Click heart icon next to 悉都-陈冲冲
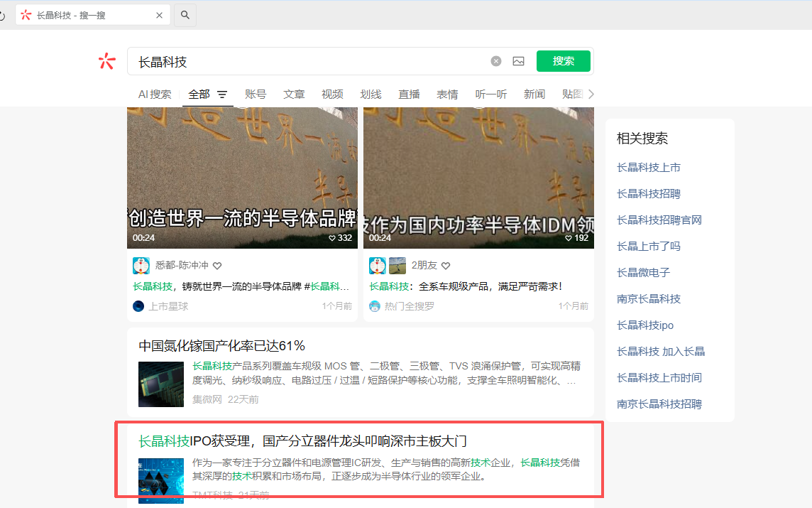 pos(217,266)
